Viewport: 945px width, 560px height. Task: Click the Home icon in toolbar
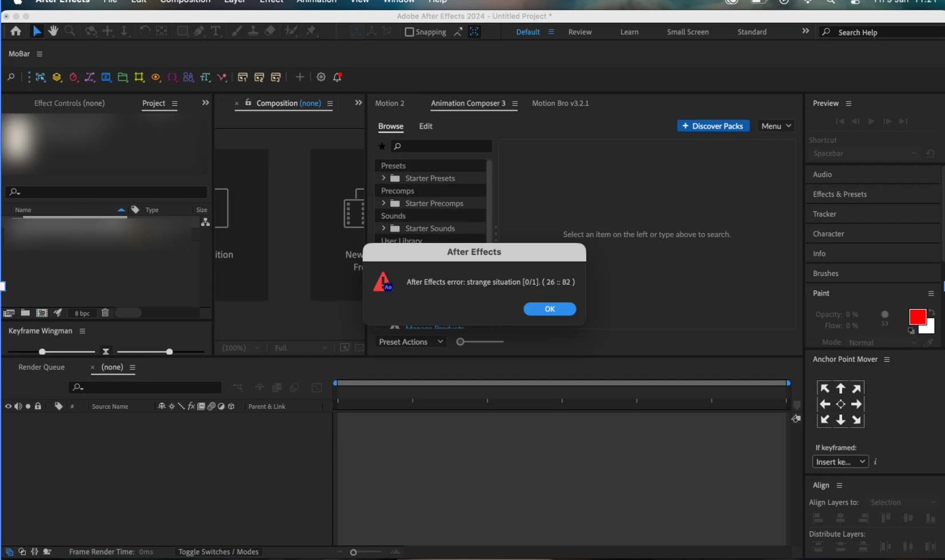(15, 31)
